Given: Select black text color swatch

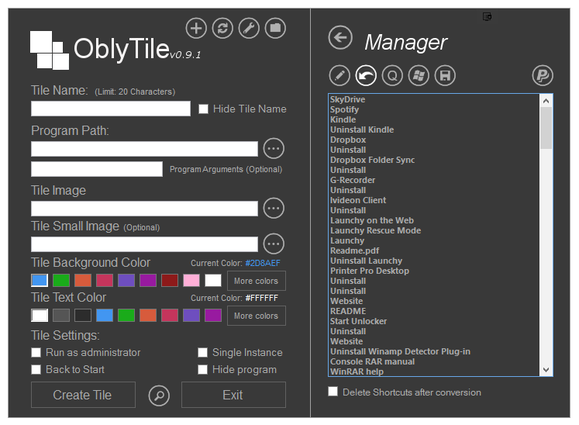Looking at the screenshot, I should pos(83,315).
